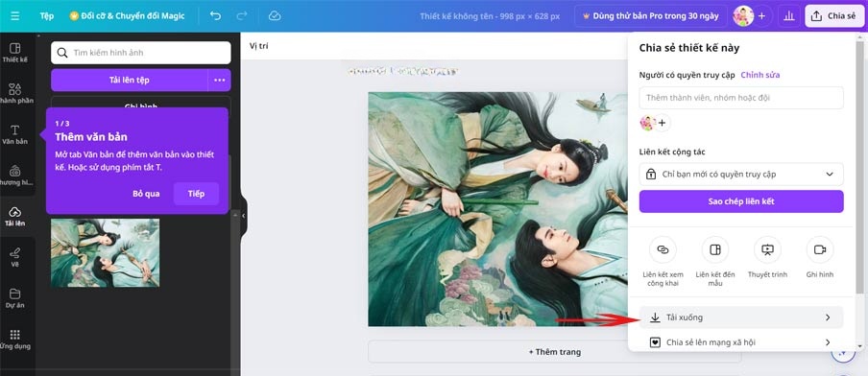The width and height of the screenshot is (868, 376).
Task: Collapse the side panel with arrow handle
Action: [x=243, y=216]
